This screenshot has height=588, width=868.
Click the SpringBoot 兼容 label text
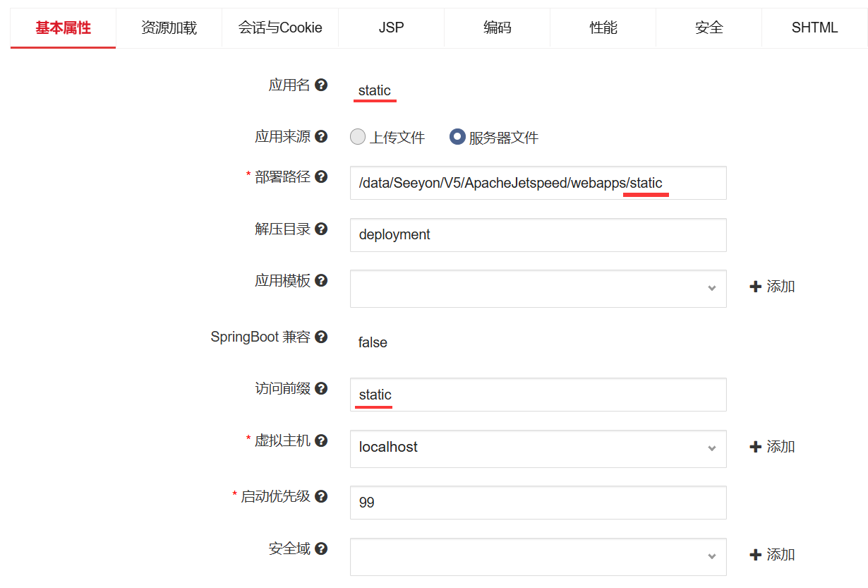pos(260,337)
